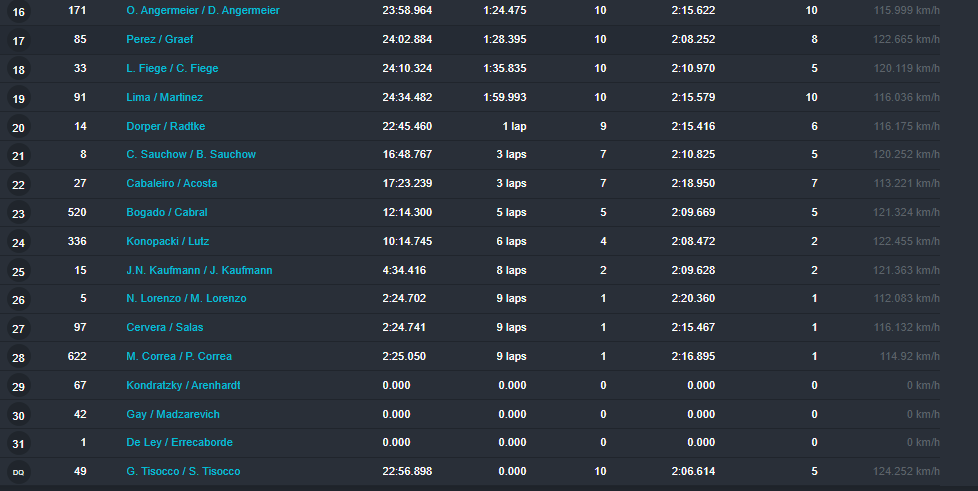Open the O. Angermeier / D. Angermeier driver link

tap(203, 10)
